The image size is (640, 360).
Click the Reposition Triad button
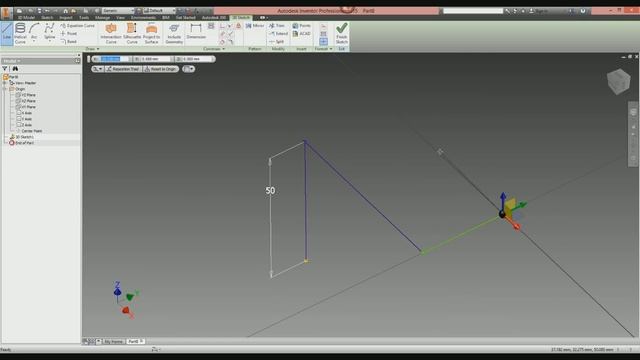123,69
